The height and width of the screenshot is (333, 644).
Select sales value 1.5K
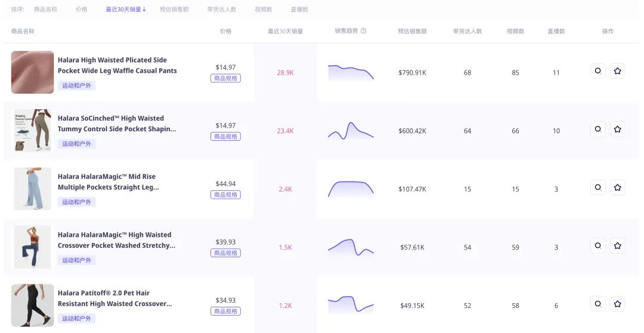[285, 248]
